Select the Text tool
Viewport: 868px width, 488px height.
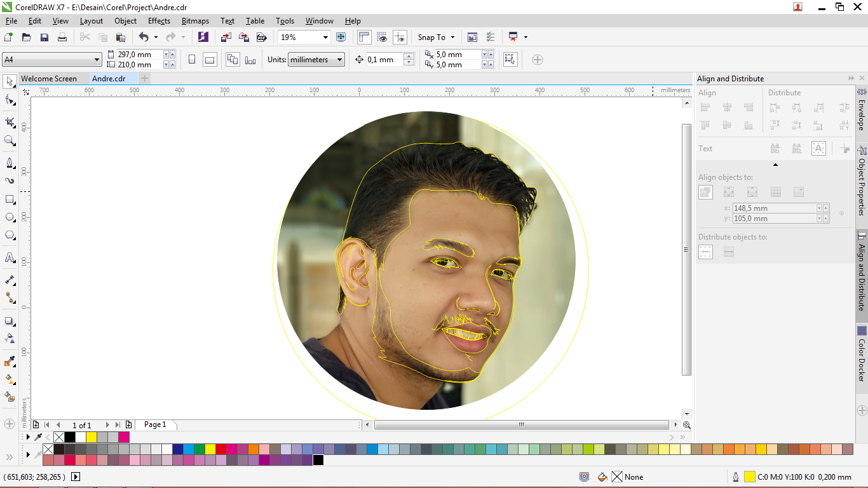[10, 257]
